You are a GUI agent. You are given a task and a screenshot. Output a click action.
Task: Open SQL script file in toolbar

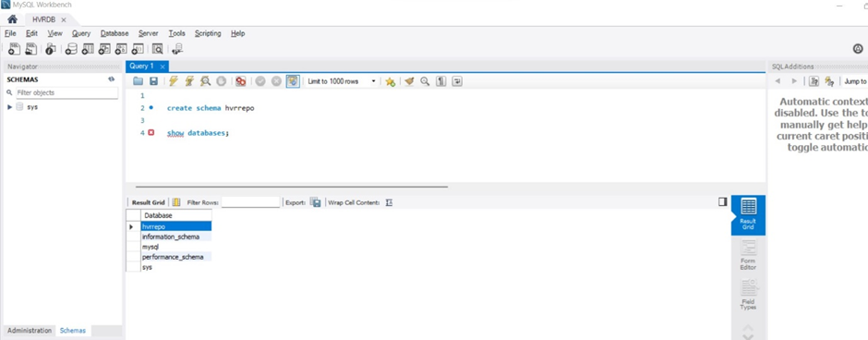pos(31,49)
